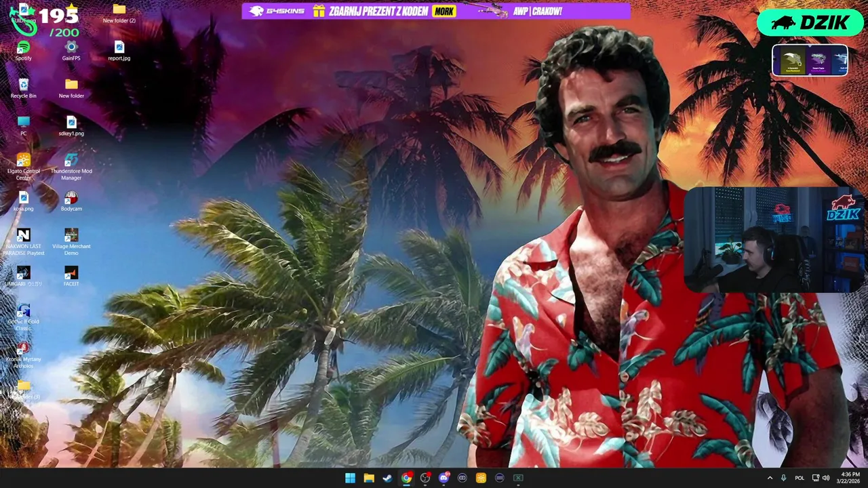Open Steam from the taskbar

pos(387,478)
